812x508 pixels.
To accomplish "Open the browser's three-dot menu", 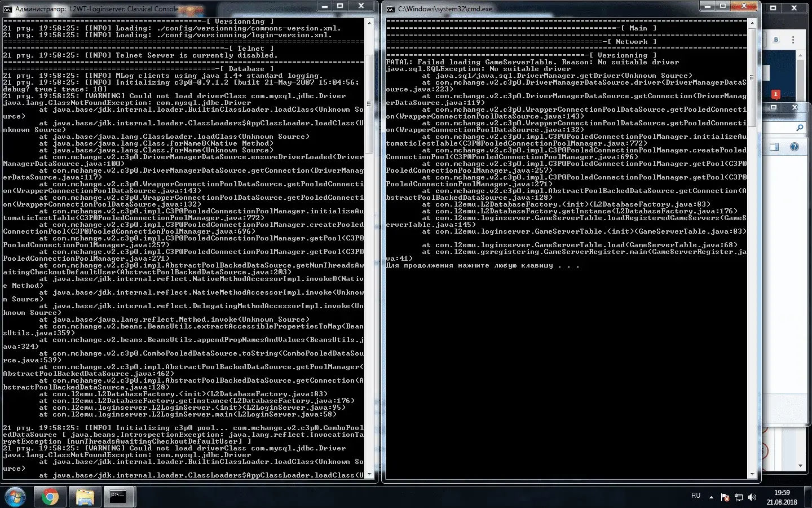I will pos(793,40).
